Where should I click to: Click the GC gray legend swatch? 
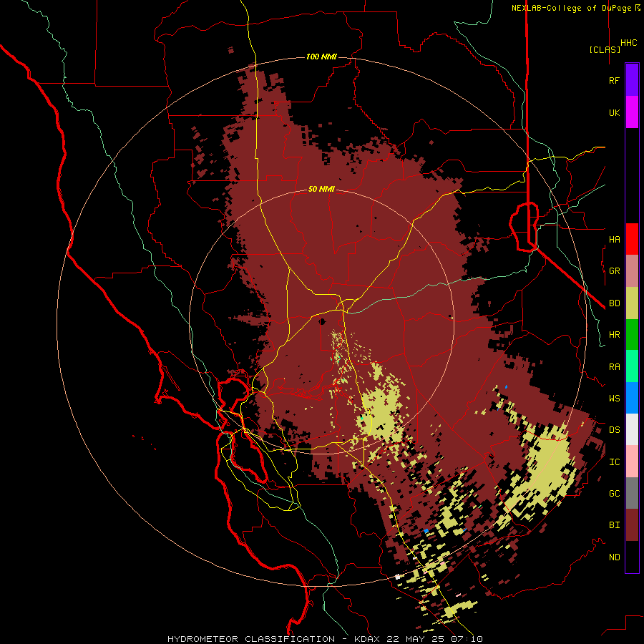(632, 493)
